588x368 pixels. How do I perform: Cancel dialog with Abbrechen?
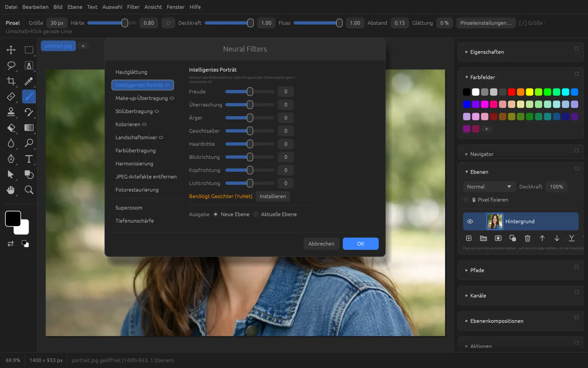click(x=321, y=244)
